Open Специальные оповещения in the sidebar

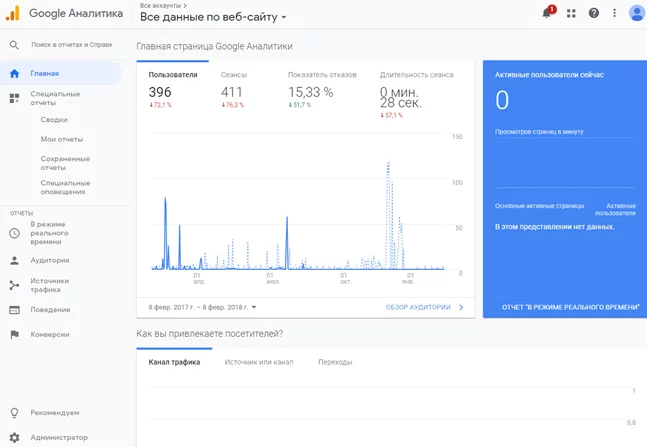click(x=65, y=187)
